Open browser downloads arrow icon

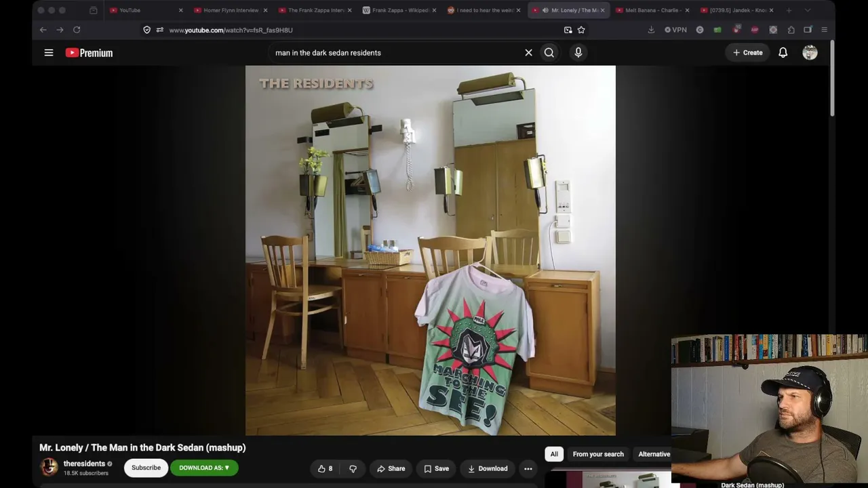click(651, 30)
